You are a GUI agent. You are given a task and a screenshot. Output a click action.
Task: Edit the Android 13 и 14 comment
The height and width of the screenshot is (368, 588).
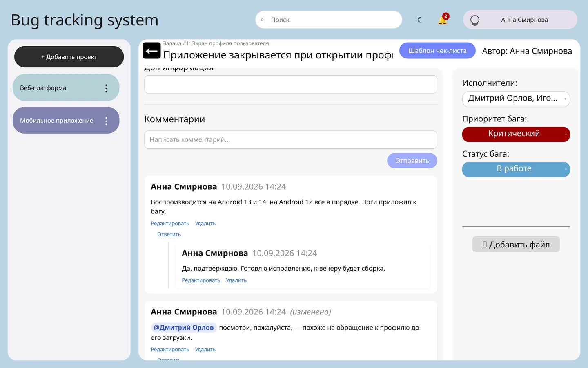[x=170, y=224]
